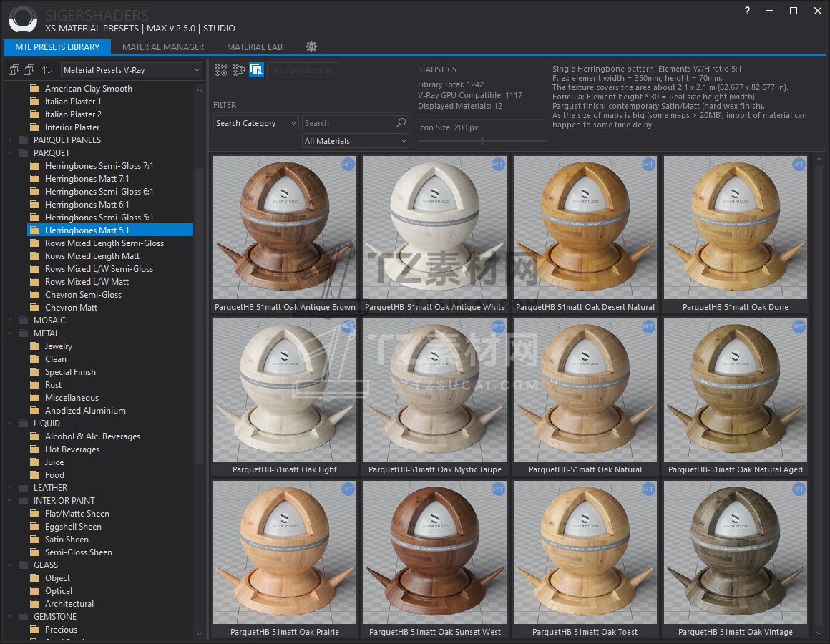830x644 pixels.
Task: Collapse the GEMSTONE category arrow
Action: point(9,617)
